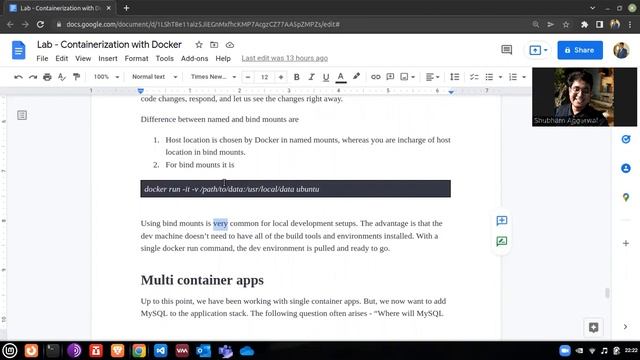Decrease font size with minus button
This screenshot has height=360, width=640.
(248, 77)
